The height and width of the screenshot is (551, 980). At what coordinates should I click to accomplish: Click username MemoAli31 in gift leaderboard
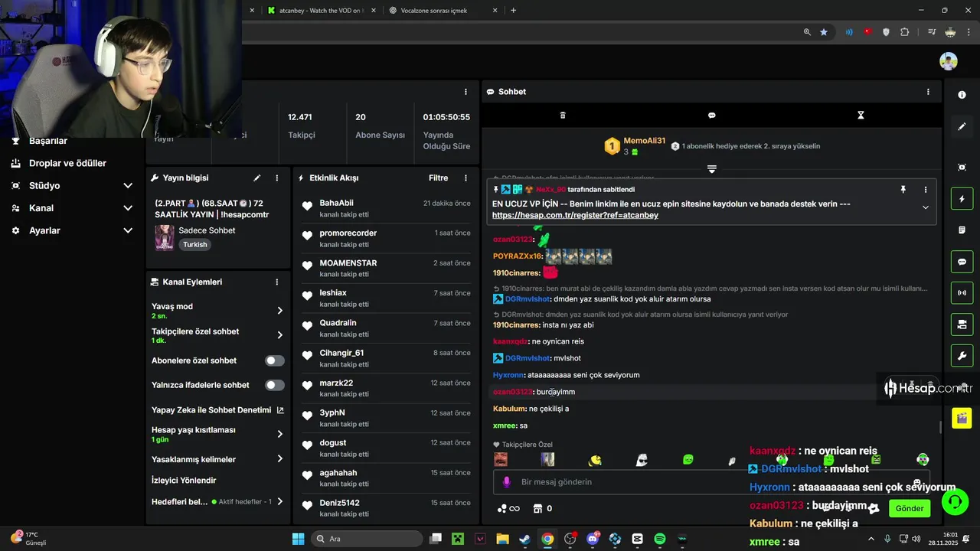pos(645,141)
